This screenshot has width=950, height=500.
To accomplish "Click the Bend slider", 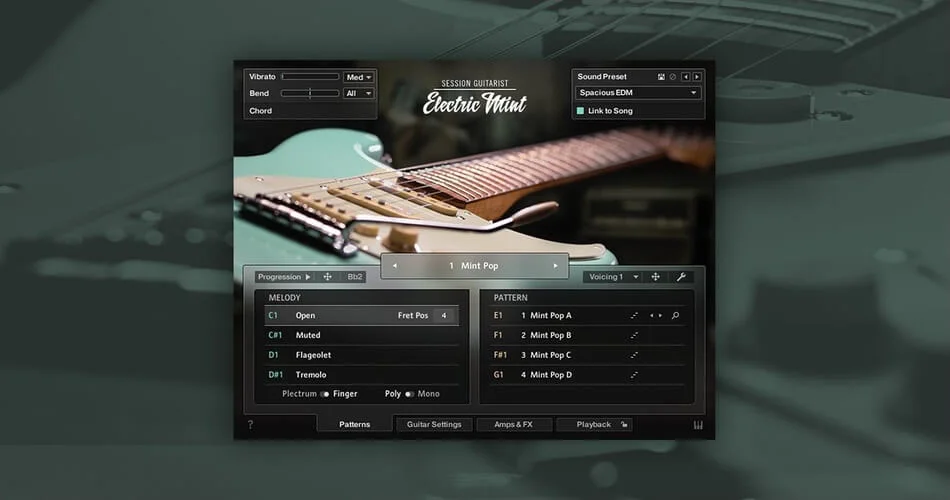I will [310, 93].
